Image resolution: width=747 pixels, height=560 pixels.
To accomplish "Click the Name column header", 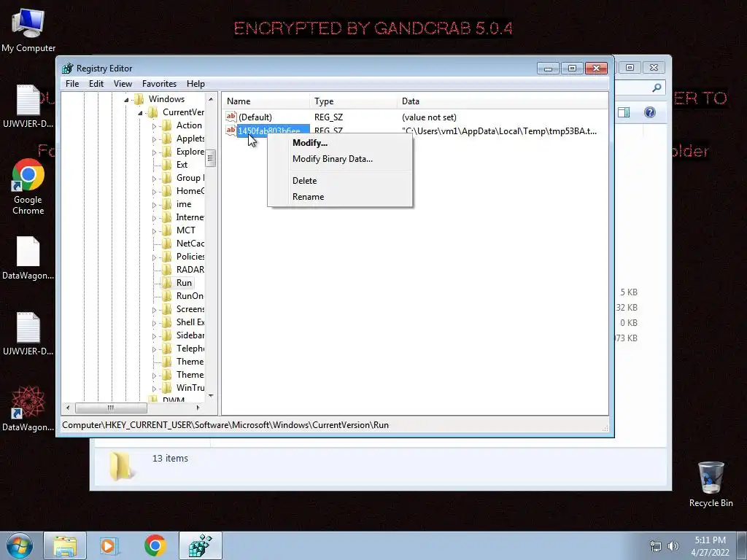I will coord(266,101).
